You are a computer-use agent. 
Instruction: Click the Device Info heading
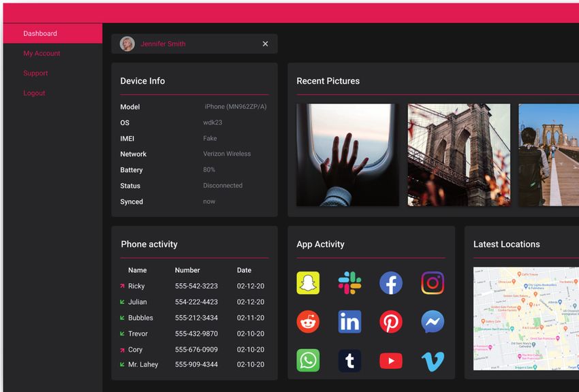tap(142, 81)
